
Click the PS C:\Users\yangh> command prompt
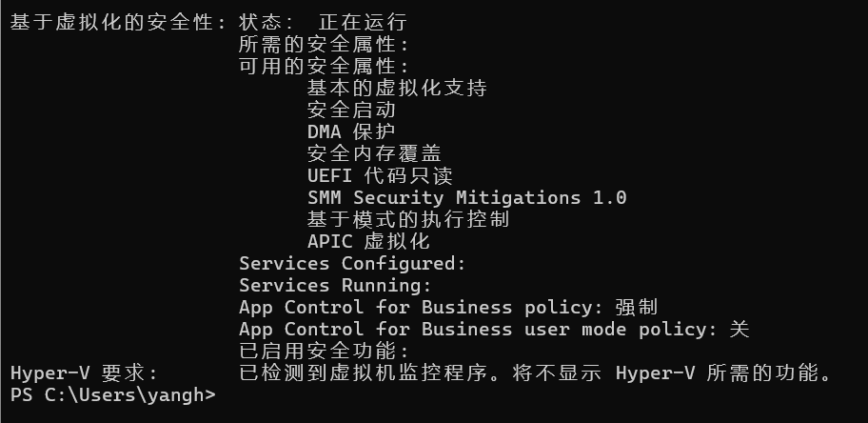(x=112, y=394)
